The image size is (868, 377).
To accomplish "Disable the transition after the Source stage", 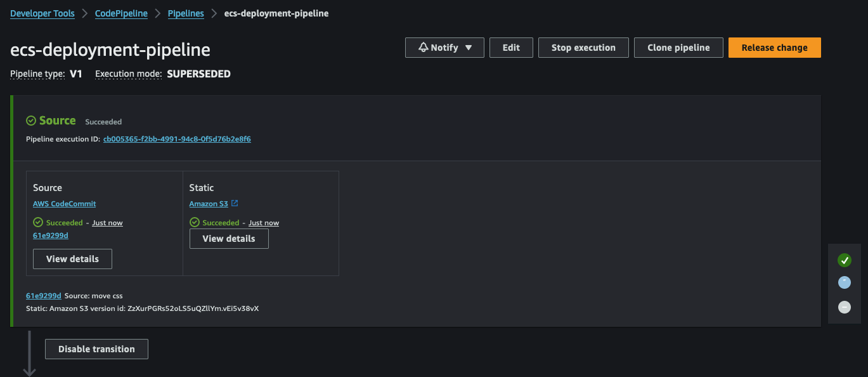I will [x=96, y=348].
